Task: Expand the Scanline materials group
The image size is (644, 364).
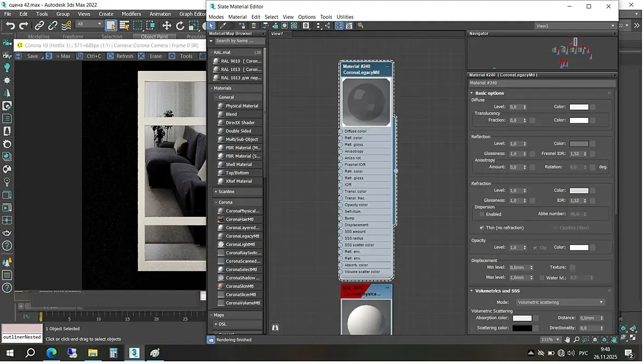Action: click(x=216, y=192)
